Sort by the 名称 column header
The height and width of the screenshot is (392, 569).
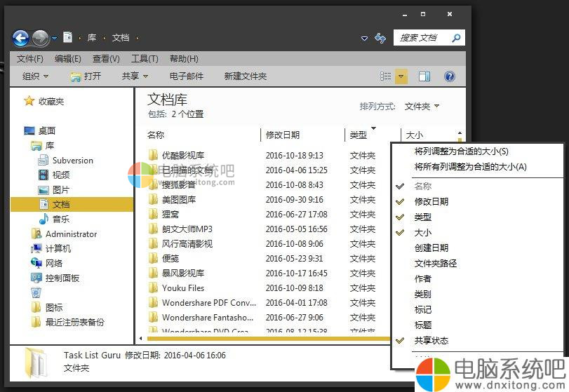click(x=156, y=135)
